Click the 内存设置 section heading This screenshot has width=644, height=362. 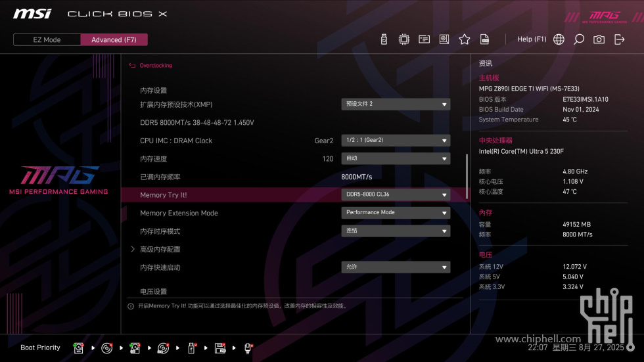(x=154, y=90)
